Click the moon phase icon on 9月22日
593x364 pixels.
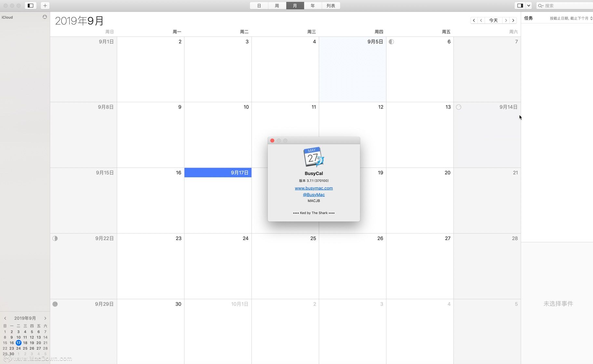tap(55, 238)
